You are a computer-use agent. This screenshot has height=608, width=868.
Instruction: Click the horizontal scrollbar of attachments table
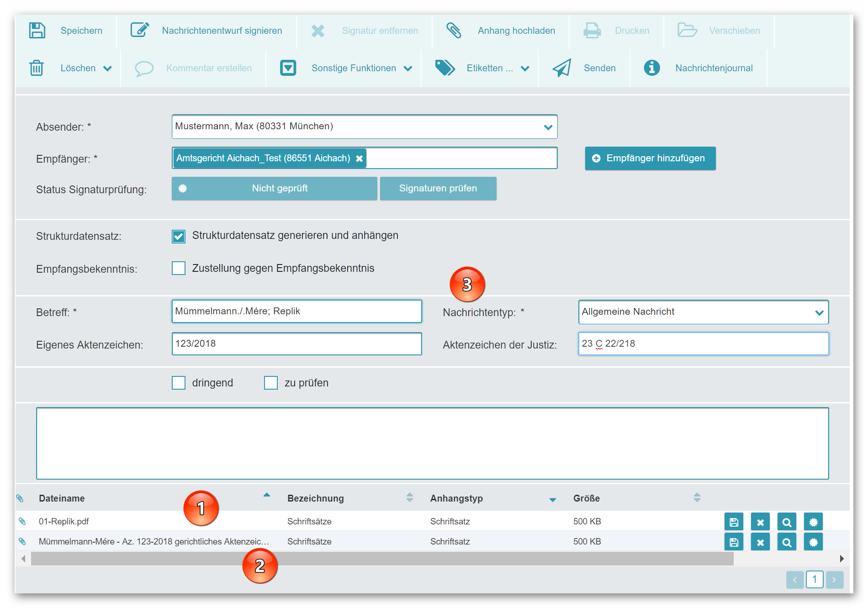382,559
